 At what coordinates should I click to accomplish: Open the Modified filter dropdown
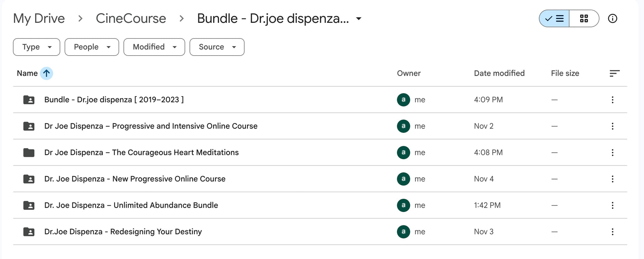point(154,47)
